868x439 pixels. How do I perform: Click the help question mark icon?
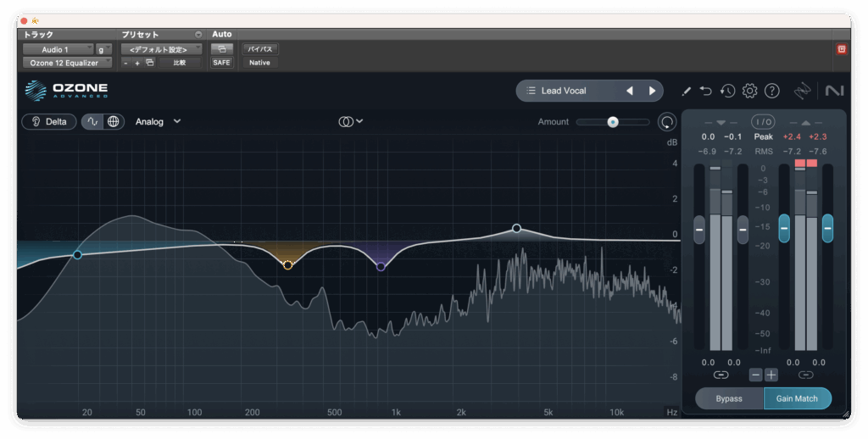pos(771,91)
